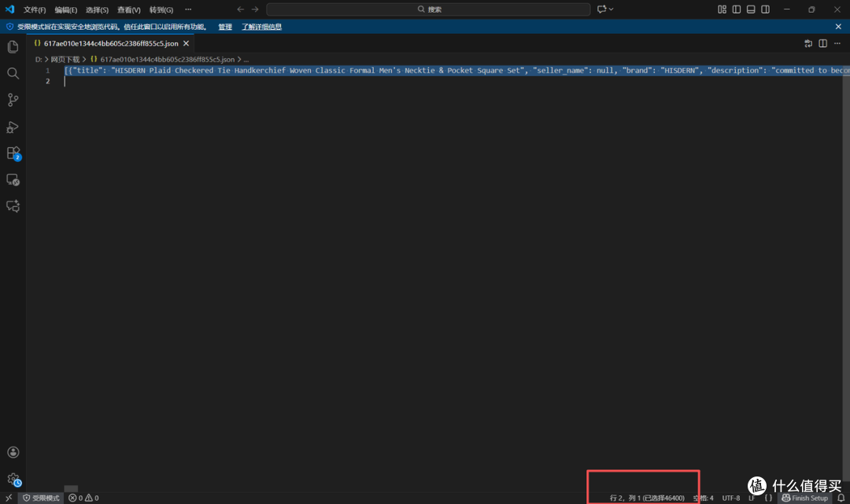Change the LF end-of-line sequence
The height and width of the screenshot is (504, 850).
point(752,498)
